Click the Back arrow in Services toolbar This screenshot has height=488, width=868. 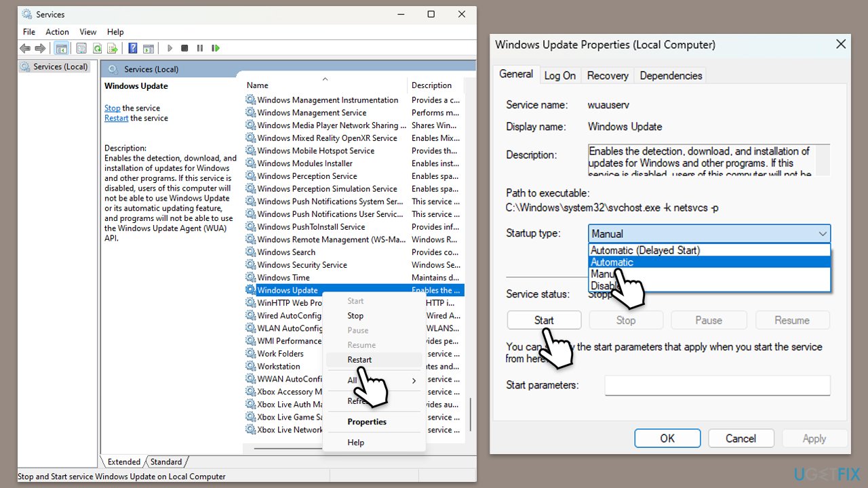click(25, 48)
